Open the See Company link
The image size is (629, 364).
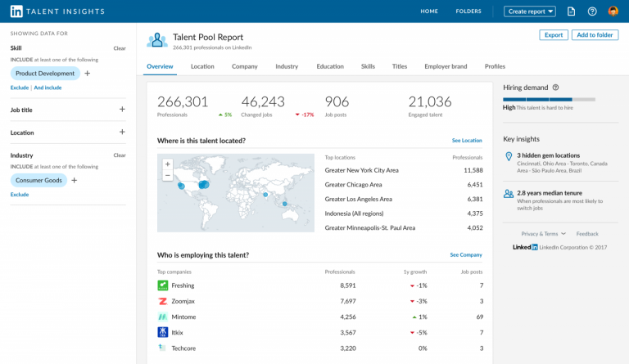[466, 255]
